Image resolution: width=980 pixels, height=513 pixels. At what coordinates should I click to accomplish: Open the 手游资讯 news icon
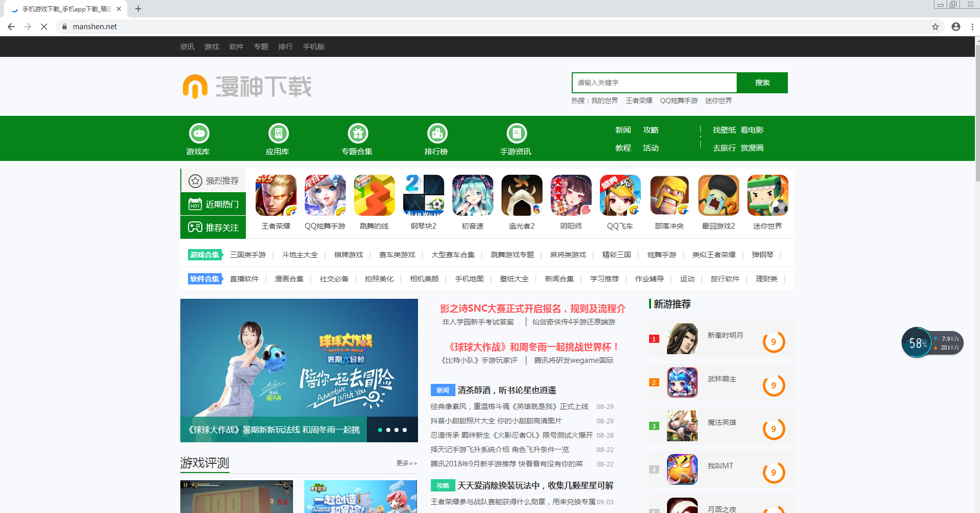click(516, 133)
